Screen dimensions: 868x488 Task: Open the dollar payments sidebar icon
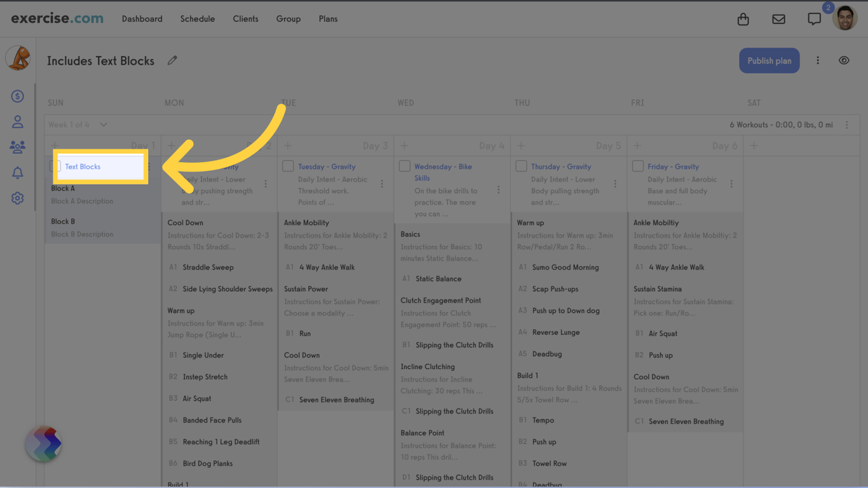coord(18,96)
